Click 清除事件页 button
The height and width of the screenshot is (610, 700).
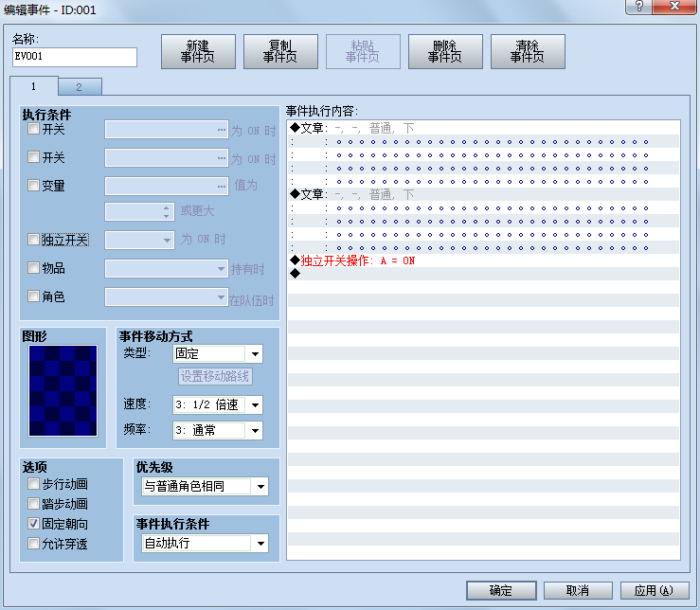pyautogui.click(x=528, y=51)
